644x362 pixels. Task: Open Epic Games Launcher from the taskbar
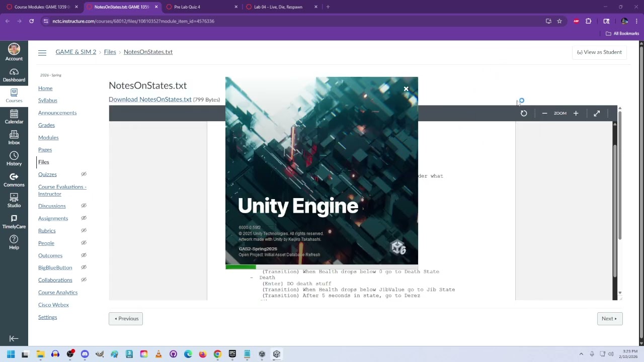232,354
